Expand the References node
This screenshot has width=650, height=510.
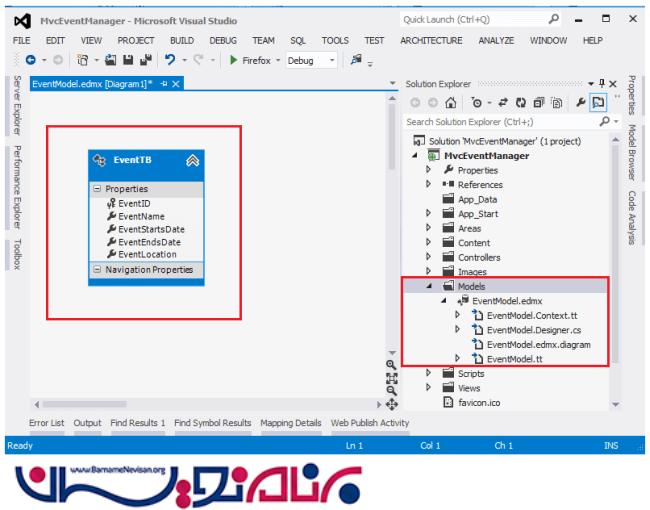click(x=429, y=184)
